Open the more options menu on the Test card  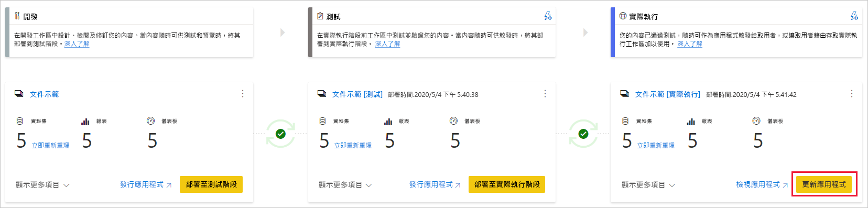(545, 94)
